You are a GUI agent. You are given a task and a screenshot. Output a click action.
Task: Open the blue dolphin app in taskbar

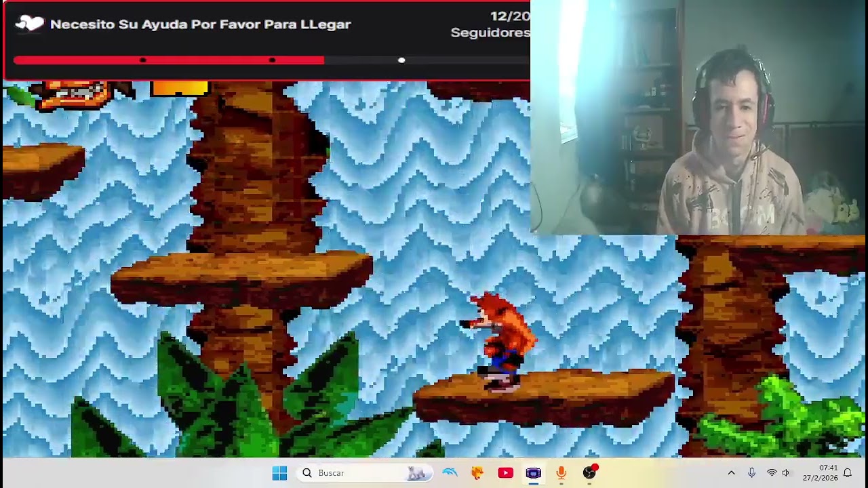tap(450, 473)
